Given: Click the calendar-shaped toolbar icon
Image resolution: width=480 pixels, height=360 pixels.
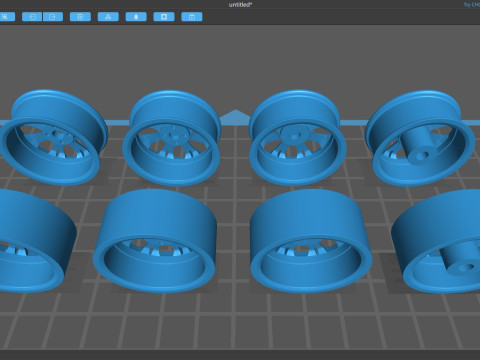Looking at the screenshot, I should coord(192,17).
